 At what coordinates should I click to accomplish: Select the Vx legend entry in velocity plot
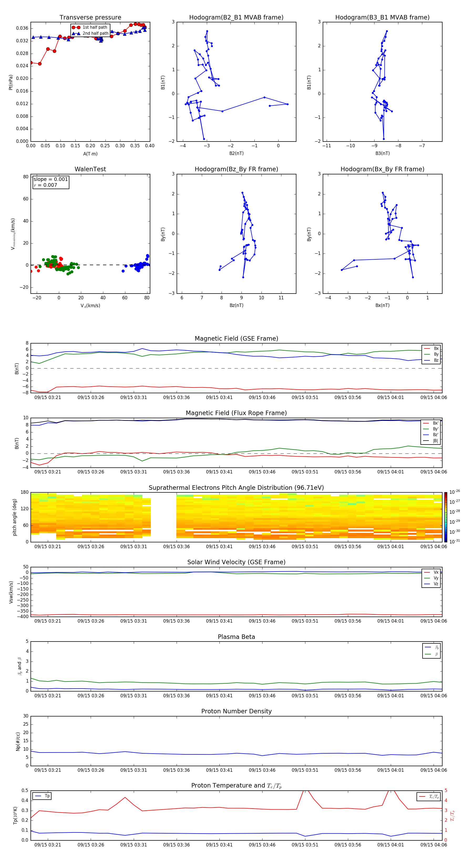(x=431, y=572)
